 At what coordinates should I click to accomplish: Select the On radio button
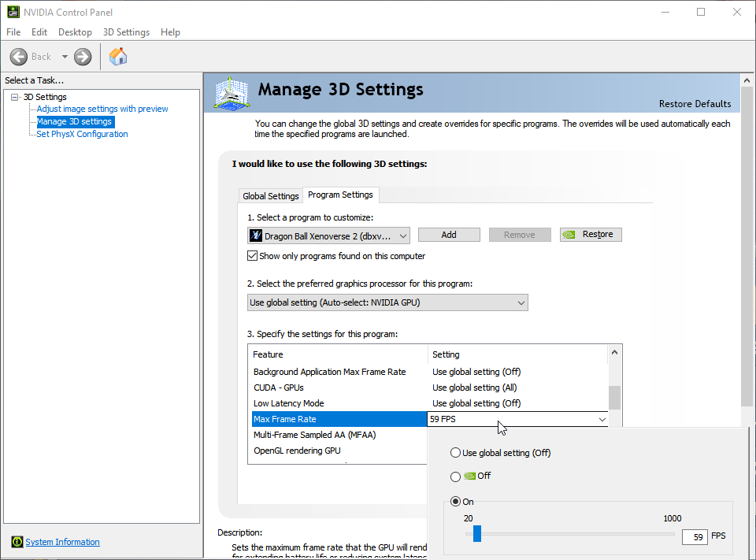(455, 502)
